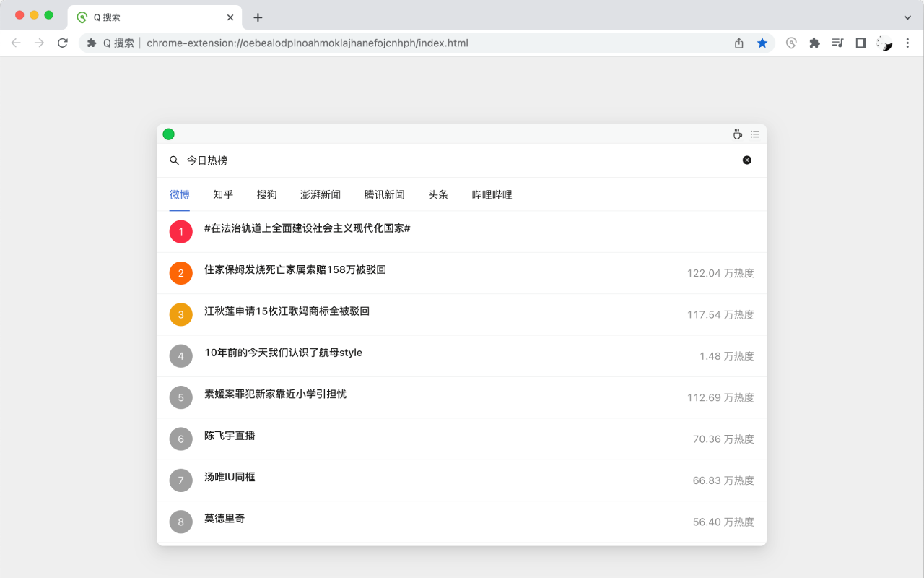This screenshot has height=578, width=924.
Task: Open topic #在法治轨道上全面建设社会主义现代化国家#
Action: pyautogui.click(x=308, y=228)
